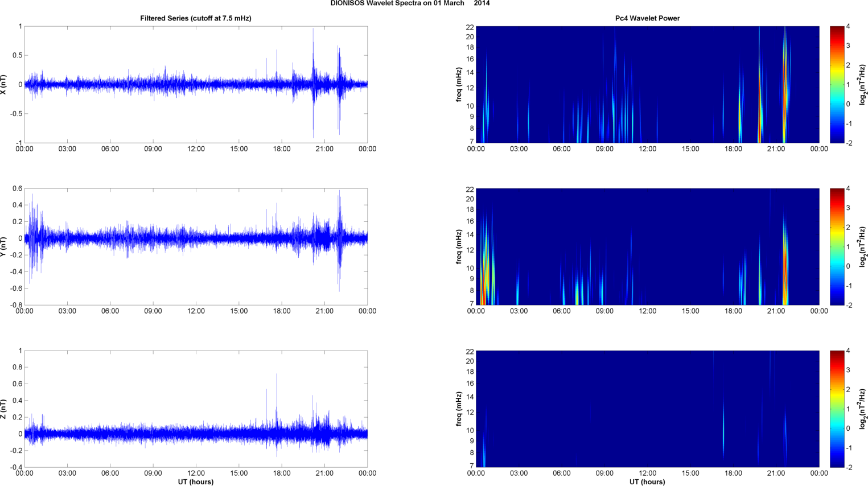868x486 pixels.
Task: Click the color bar beside the middle spectrogram
Action: pos(837,246)
